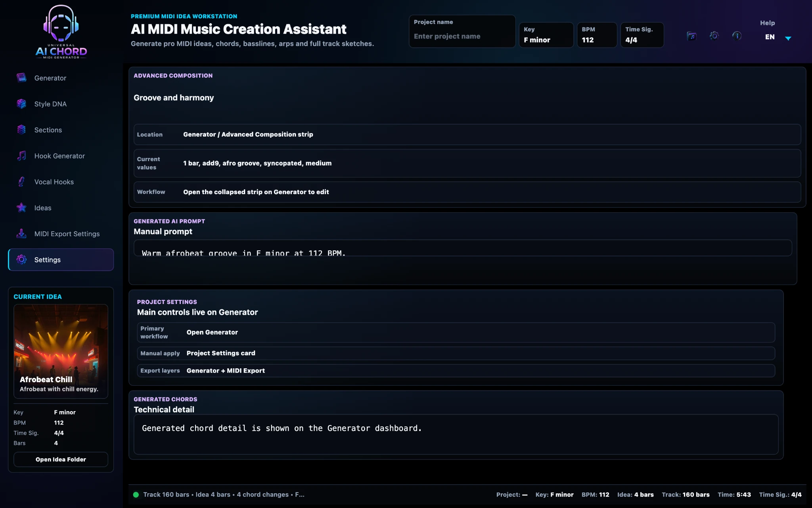Click the Generator piano icon in sidebar

tap(21, 78)
